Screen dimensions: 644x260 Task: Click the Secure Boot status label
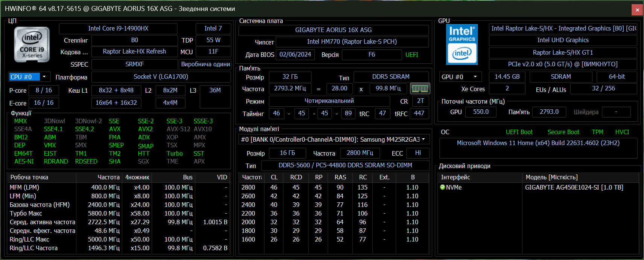[563, 132]
